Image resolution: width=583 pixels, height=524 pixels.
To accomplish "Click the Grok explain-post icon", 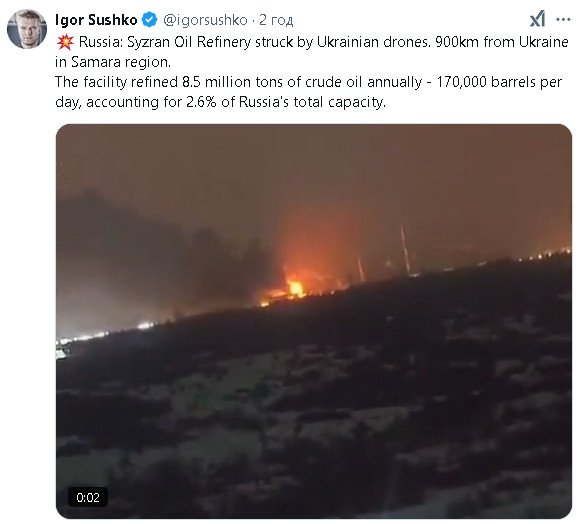I will [x=537, y=19].
